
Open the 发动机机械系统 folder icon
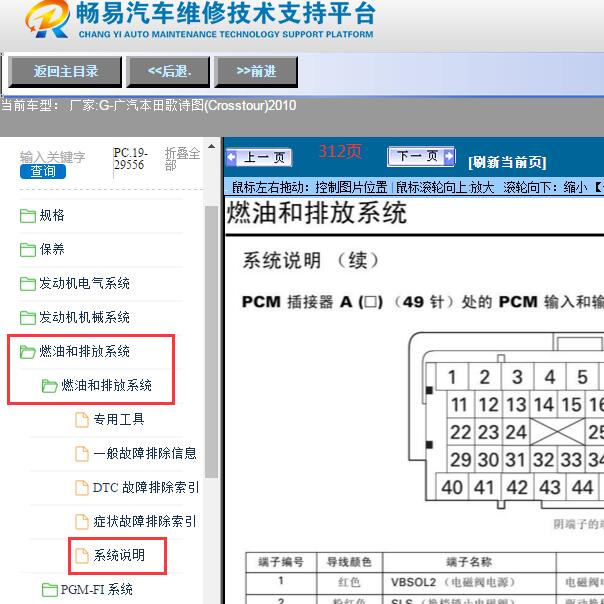(28, 318)
